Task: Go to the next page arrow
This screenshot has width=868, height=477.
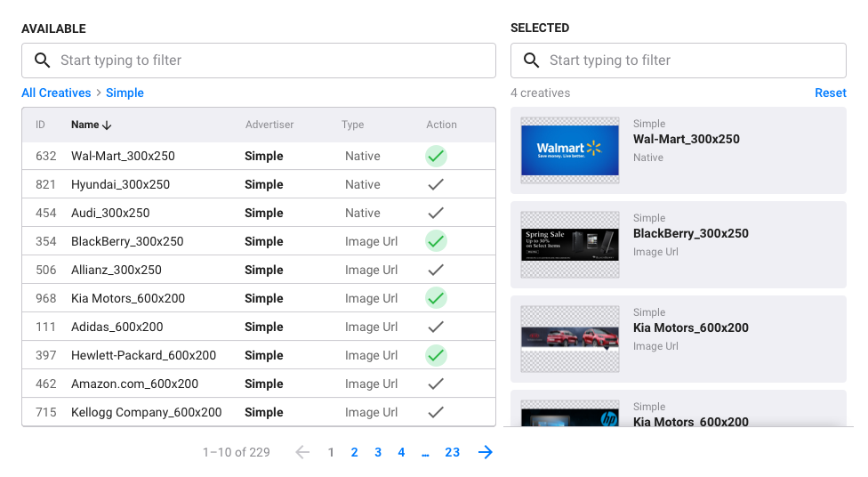Action: coord(485,452)
